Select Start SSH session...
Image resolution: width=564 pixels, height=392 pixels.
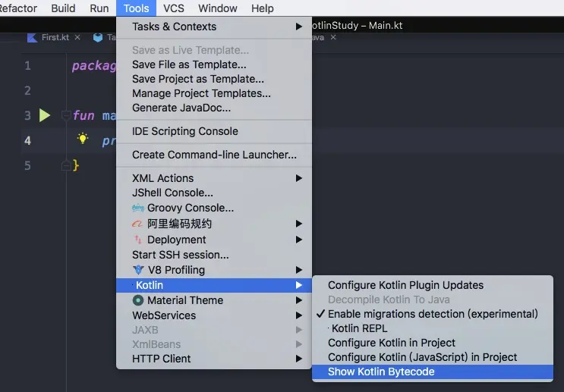(214, 255)
